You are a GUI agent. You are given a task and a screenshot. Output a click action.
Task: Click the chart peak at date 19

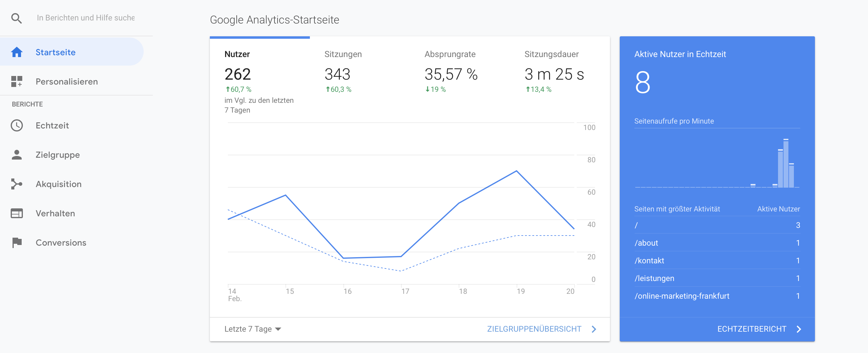[x=517, y=171]
